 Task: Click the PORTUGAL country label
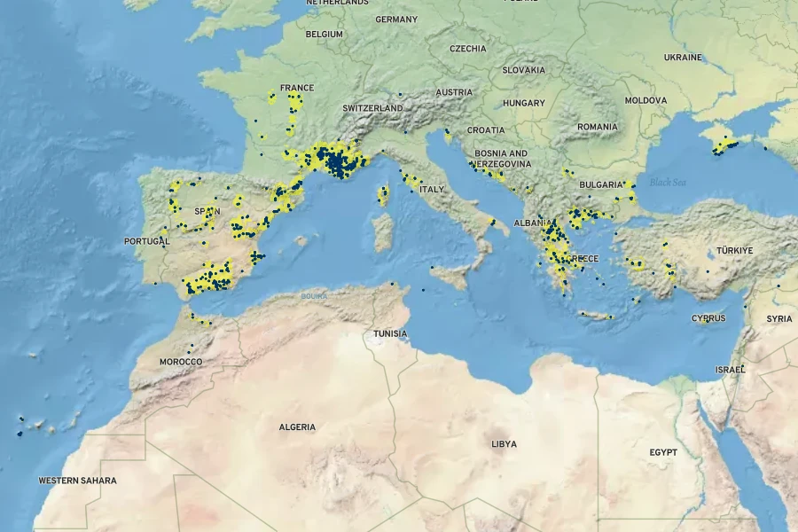pos(147,241)
